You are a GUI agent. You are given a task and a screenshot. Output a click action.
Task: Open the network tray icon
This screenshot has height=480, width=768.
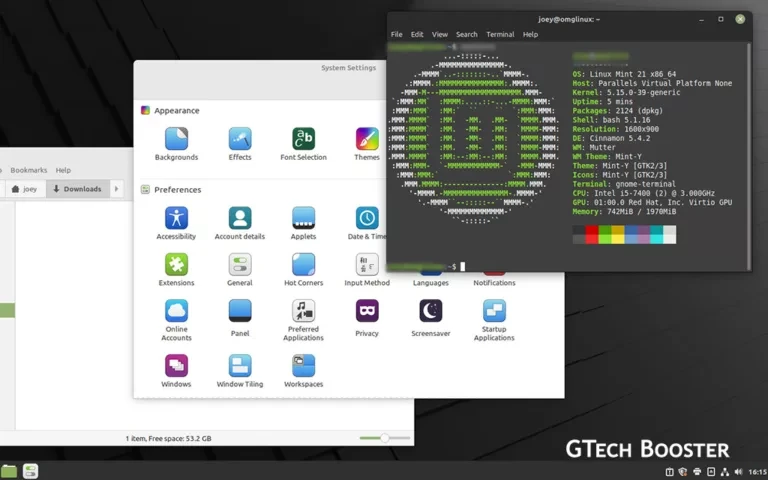[725, 472]
